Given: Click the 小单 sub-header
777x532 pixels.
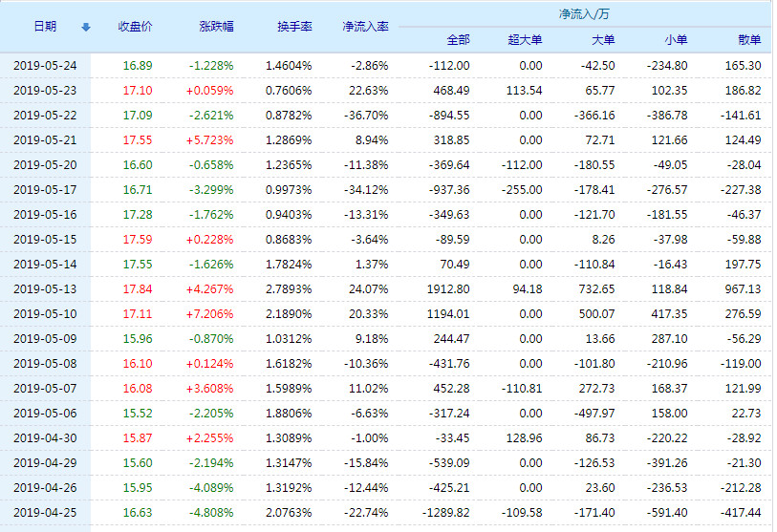Looking at the screenshot, I should pos(676,39).
